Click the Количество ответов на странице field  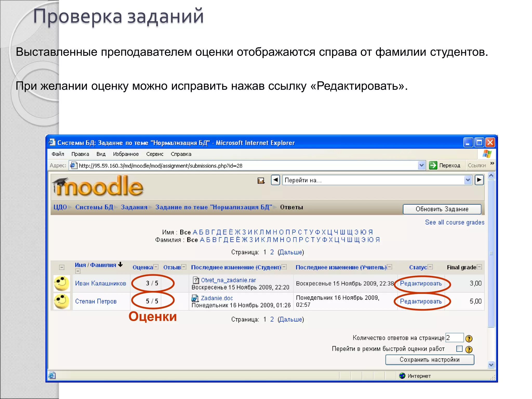tap(454, 338)
